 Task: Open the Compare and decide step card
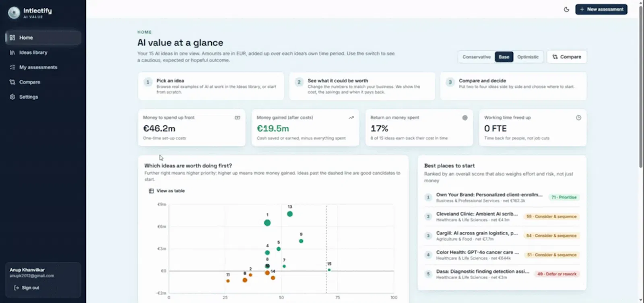click(x=513, y=86)
